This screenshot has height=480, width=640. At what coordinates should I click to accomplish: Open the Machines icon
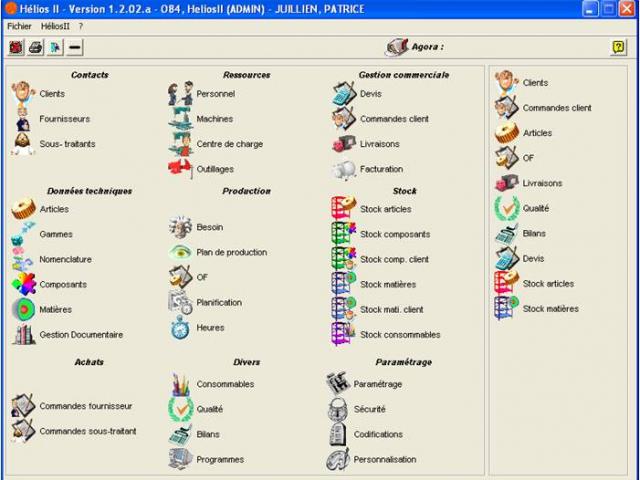(180, 119)
